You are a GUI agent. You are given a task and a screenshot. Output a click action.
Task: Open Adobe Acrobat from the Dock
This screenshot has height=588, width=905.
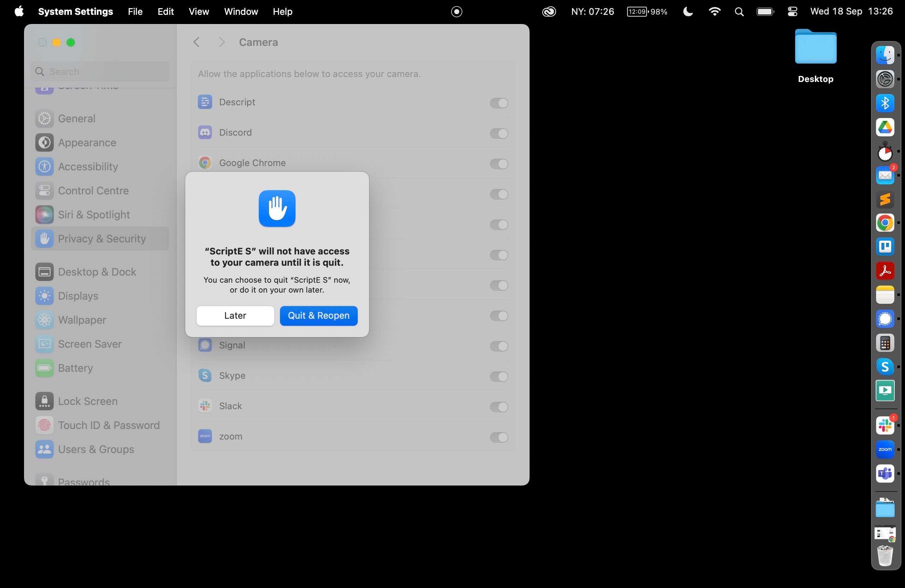click(885, 271)
